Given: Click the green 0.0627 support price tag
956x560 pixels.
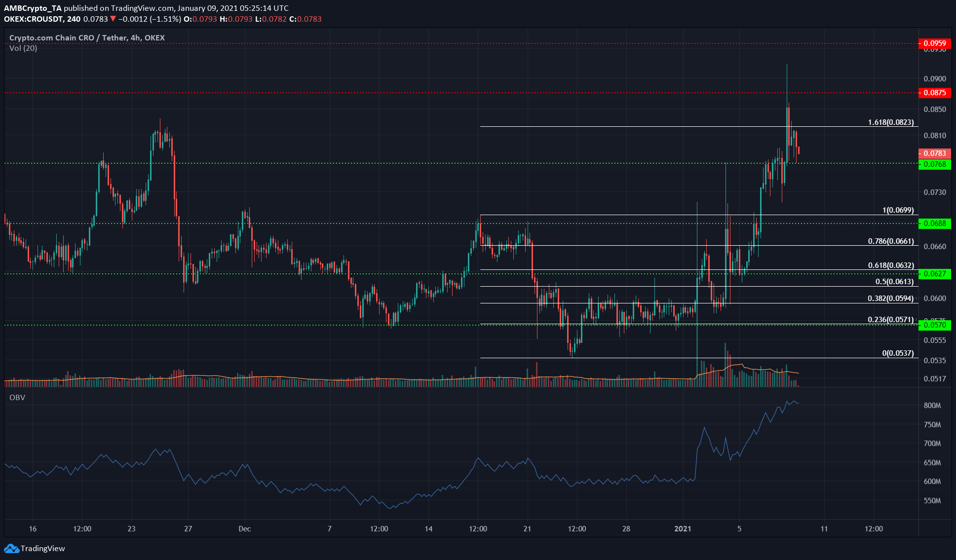Looking at the screenshot, I should tap(934, 274).
